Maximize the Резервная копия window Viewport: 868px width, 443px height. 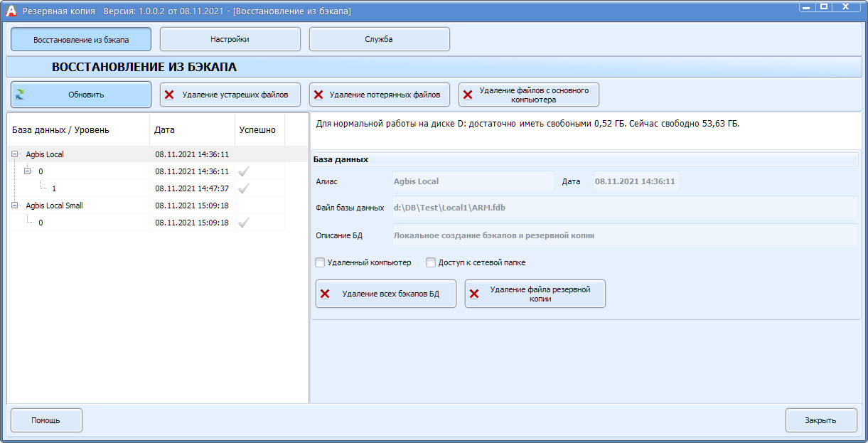[824, 6]
